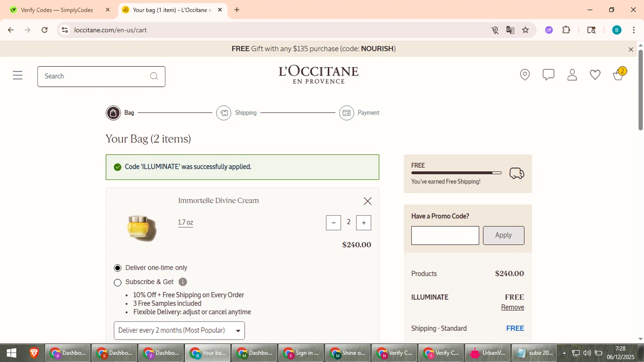Screen dimensions: 644x362
Task: Click the $240.00 item price
Action: 356,245
